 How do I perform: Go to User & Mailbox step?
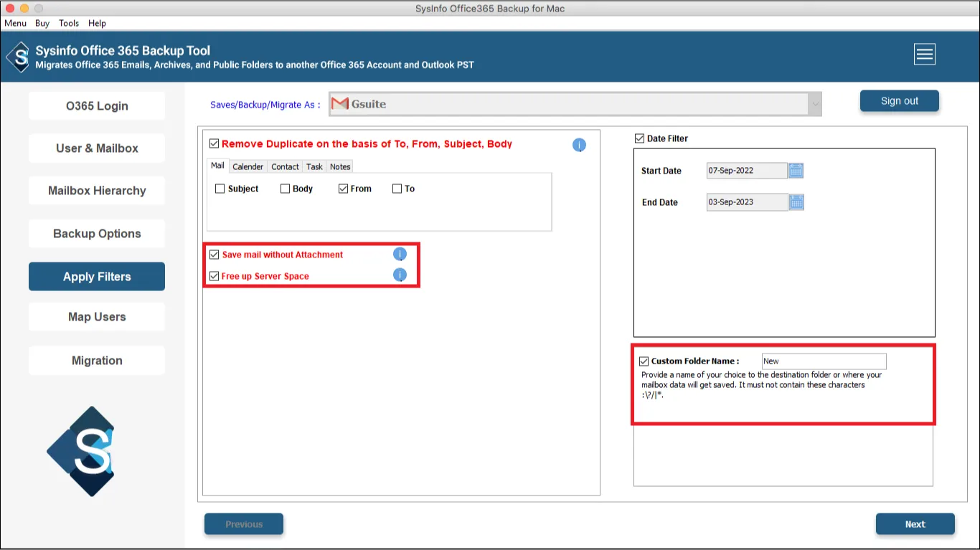(97, 148)
